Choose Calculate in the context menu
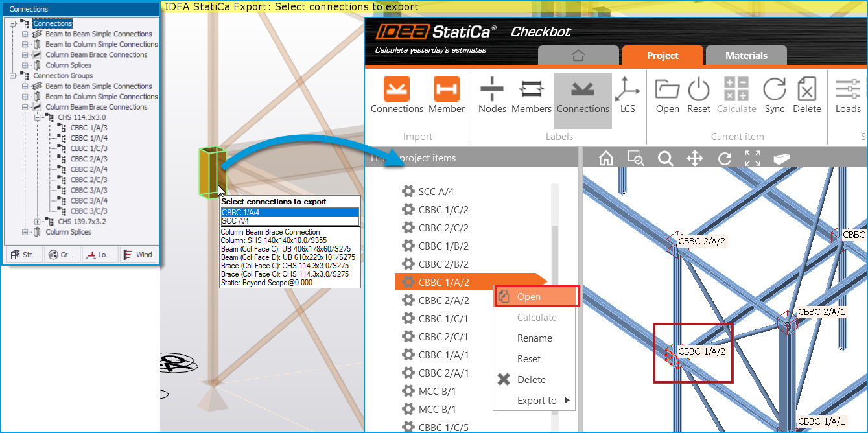Screen dimensions: 868x433 tap(536, 318)
